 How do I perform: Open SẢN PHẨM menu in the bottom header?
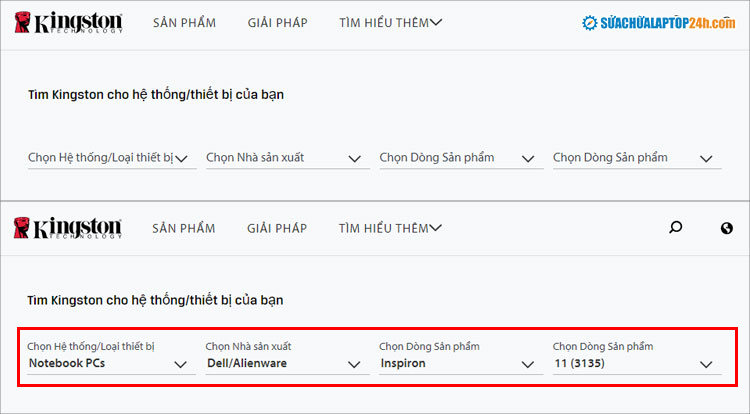pyautogui.click(x=184, y=228)
